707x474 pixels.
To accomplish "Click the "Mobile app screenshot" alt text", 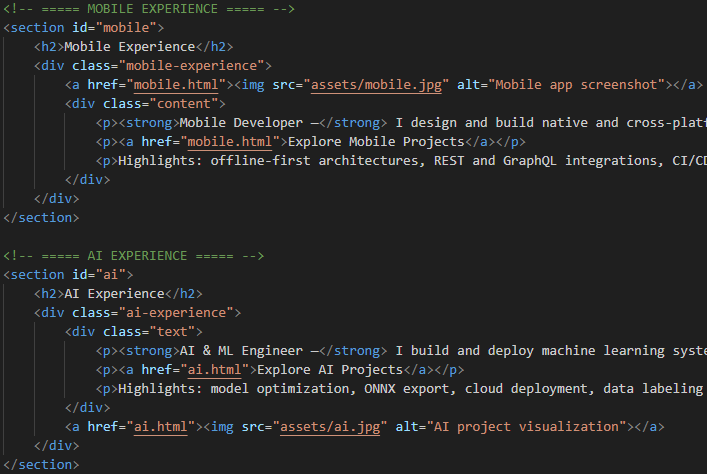I will point(578,84).
